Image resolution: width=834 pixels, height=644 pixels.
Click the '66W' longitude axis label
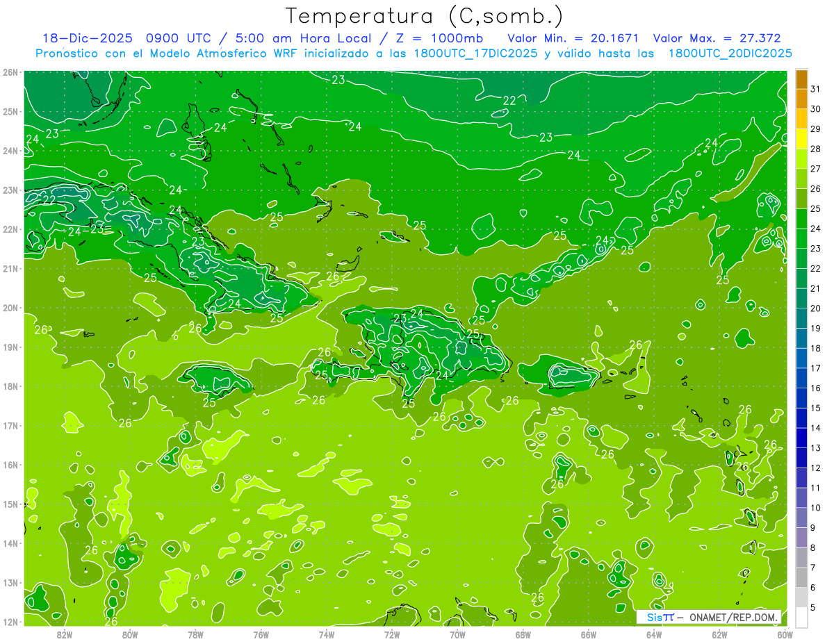click(x=589, y=634)
